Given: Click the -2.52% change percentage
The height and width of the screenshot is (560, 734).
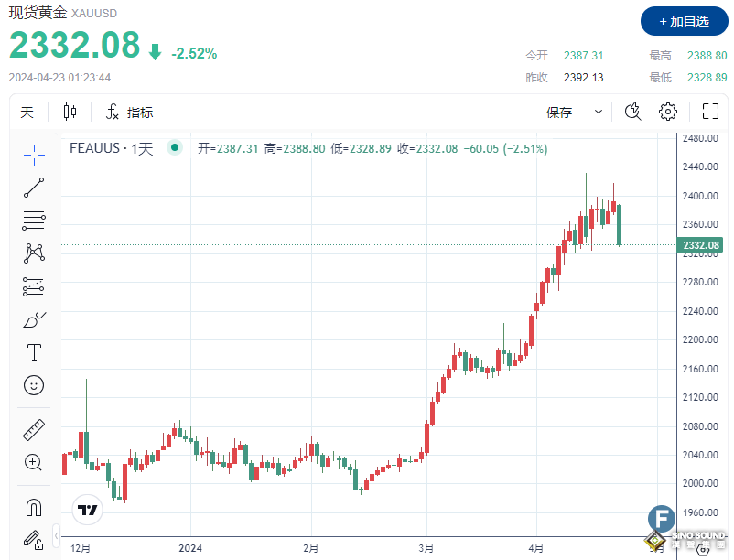Looking at the screenshot, I should coord(194,53).
